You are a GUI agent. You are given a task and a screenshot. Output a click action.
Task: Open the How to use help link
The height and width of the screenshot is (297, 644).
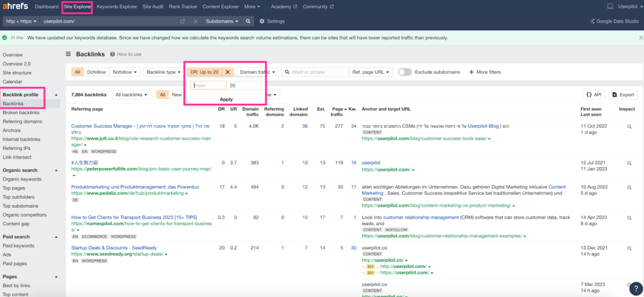click(x=126, y=54)
